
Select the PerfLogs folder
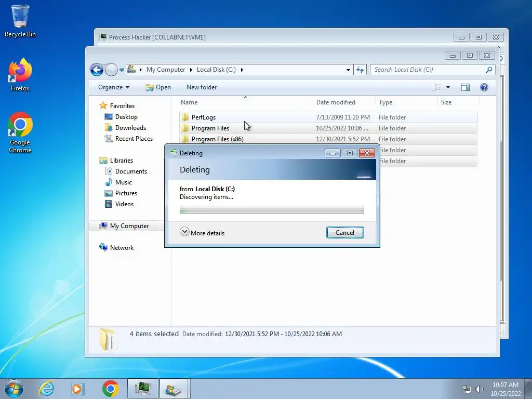(328, 117)
